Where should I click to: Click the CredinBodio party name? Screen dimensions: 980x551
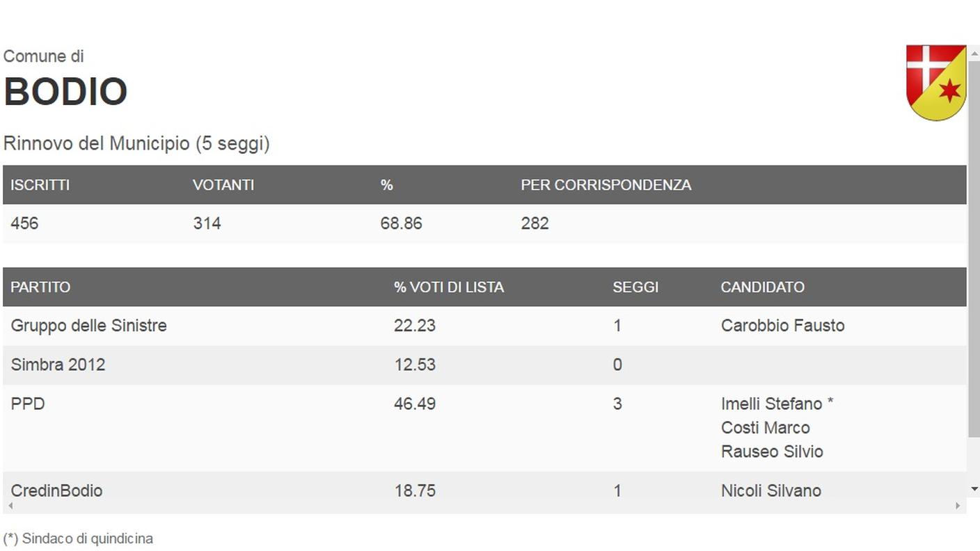tap(56, 490)
